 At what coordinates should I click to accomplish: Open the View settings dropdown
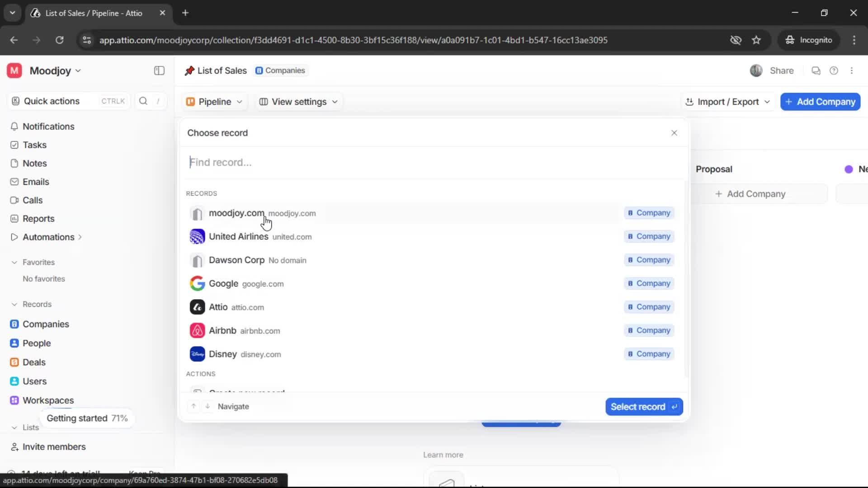[x=298, y=102]
